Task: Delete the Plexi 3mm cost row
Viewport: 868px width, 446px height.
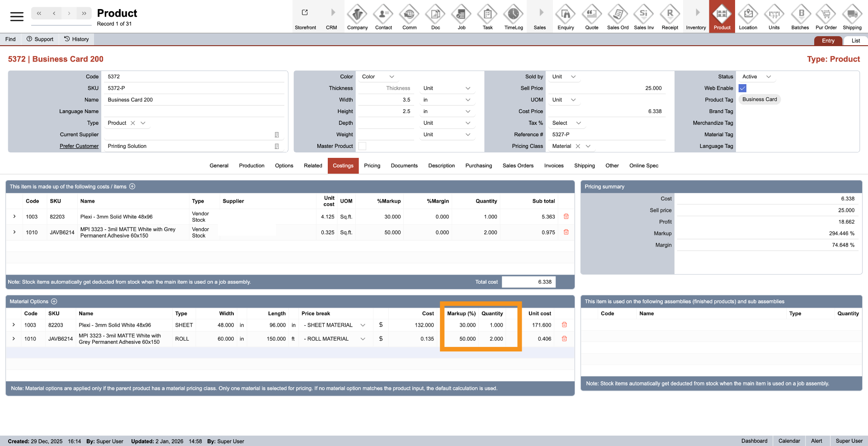Action: [566, 217]
